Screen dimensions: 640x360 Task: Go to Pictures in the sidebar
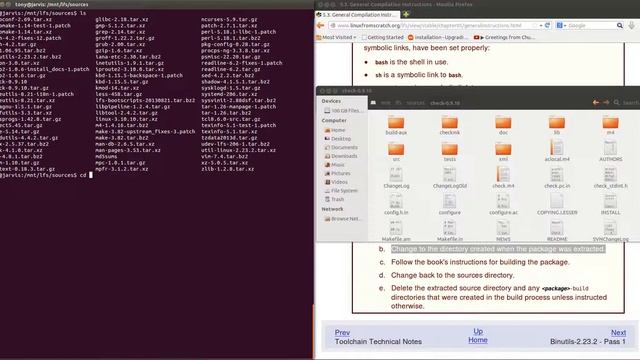click(x=337, y=173)
